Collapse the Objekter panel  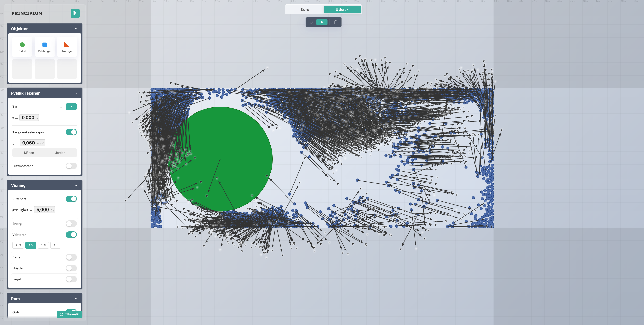(x=76, y=29)
